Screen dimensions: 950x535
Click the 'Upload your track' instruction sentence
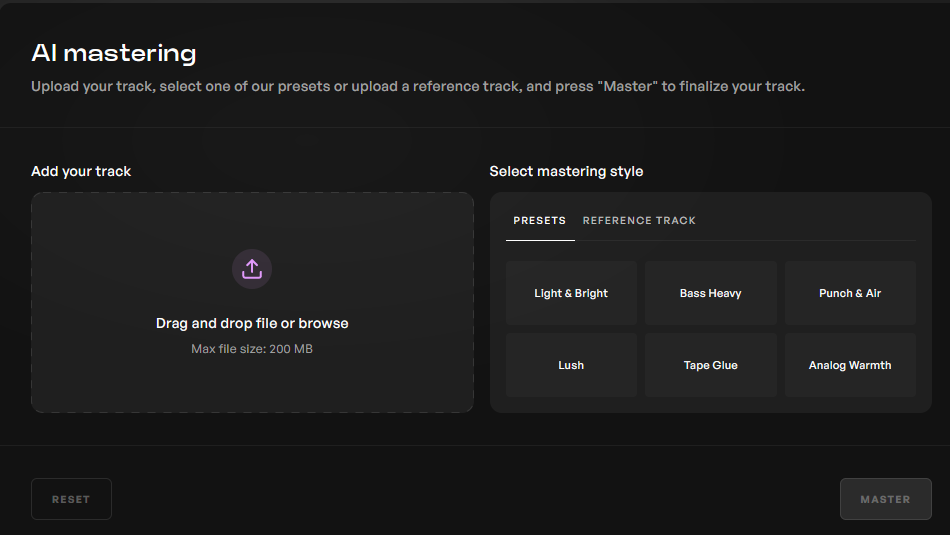coord(418,87)
